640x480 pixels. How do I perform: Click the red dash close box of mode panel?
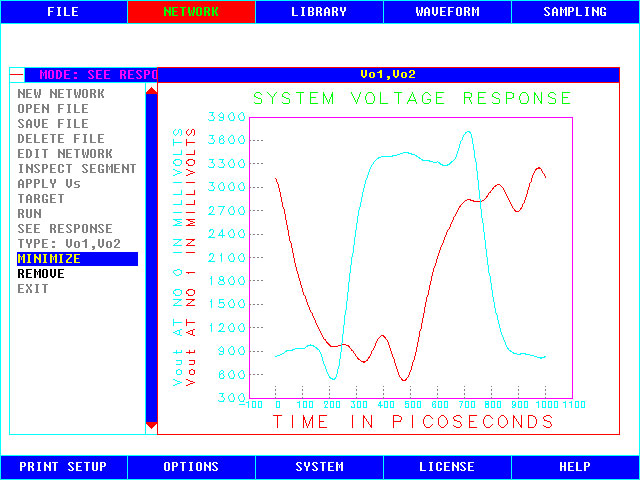point(17,75)
